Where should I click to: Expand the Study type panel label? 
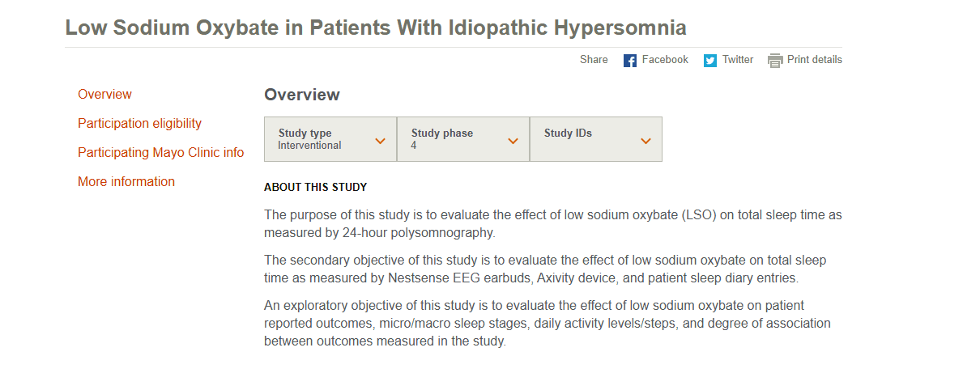305,134
